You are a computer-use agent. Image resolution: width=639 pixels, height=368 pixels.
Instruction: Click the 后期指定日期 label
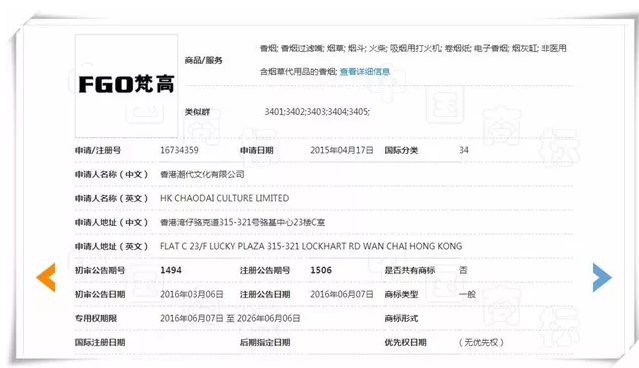tap(265, 342)
